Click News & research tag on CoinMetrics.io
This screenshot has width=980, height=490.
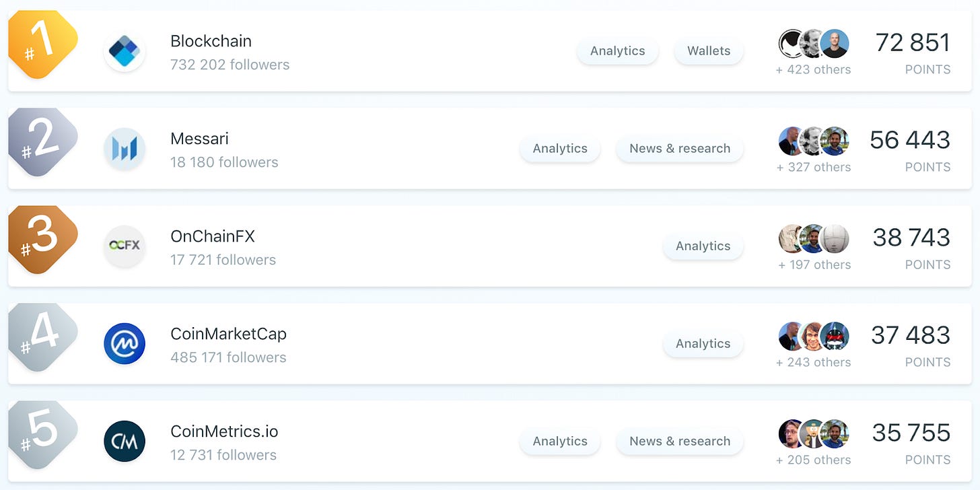(680, 442)
